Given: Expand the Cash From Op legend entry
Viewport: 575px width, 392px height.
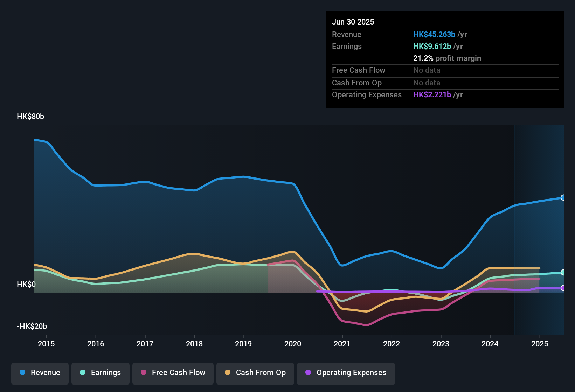Looking at the screenshot, I should coord(255,373).
